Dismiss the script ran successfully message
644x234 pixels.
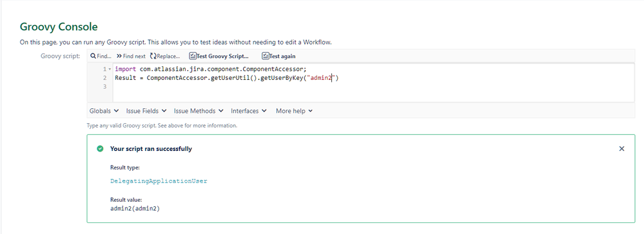pos(621,149)
